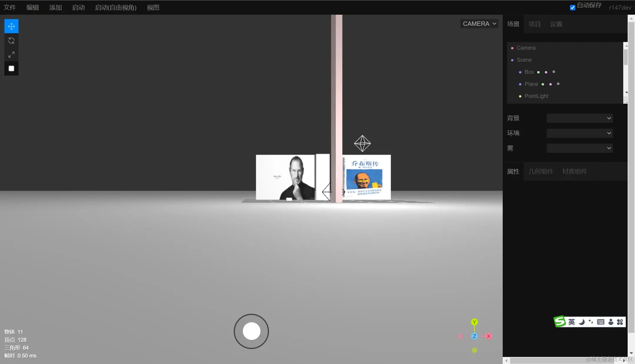This screenshot has width=635, height=364.
Task: Open the CAMERA viewport dropdown
Action: tap(479, 24)
